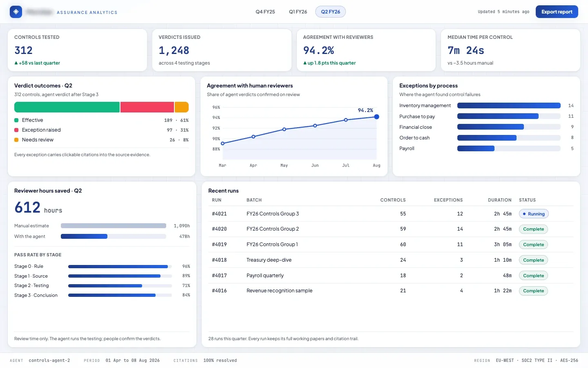Click the 01 Apr to 08 Aug 2026 period
This screenshot has width=588, height=368.
pos(133,361)
